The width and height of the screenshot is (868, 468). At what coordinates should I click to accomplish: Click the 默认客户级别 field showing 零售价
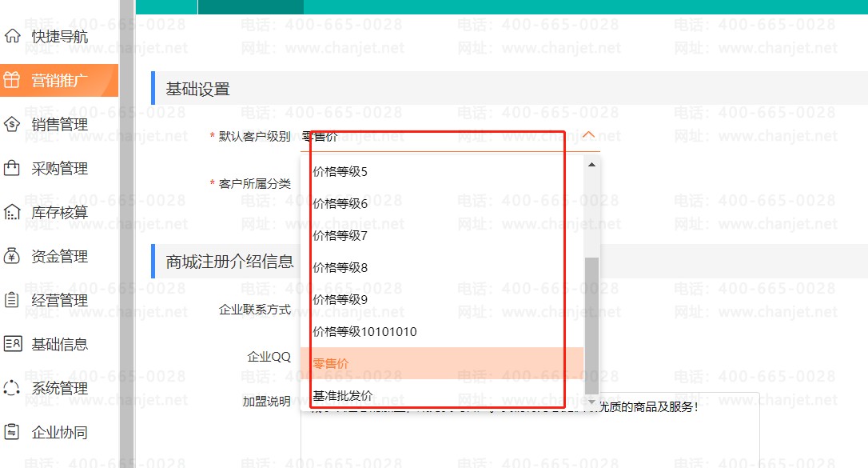(x=450, y=136)
